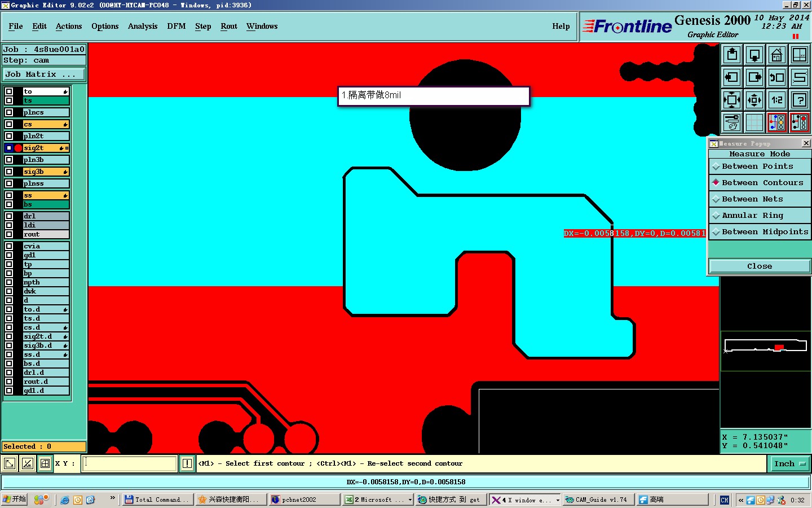
Task: Open the Edit menu
Action: click(39, 26)
